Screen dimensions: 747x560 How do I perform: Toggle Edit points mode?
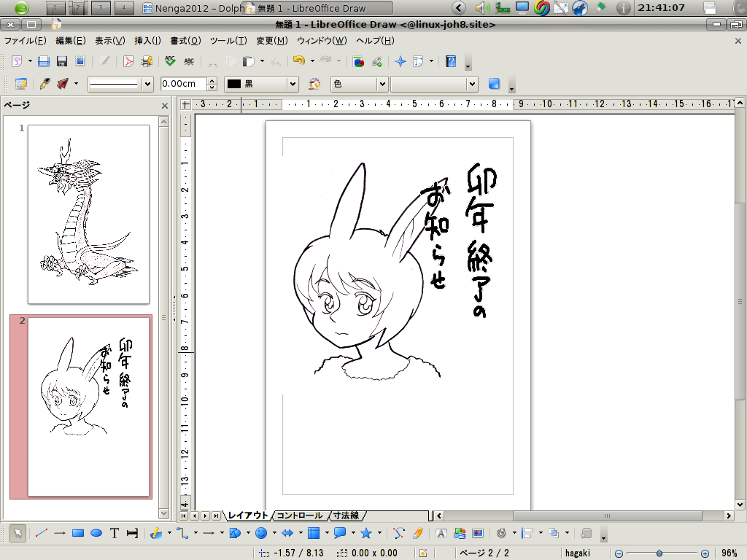pos(399,533)
